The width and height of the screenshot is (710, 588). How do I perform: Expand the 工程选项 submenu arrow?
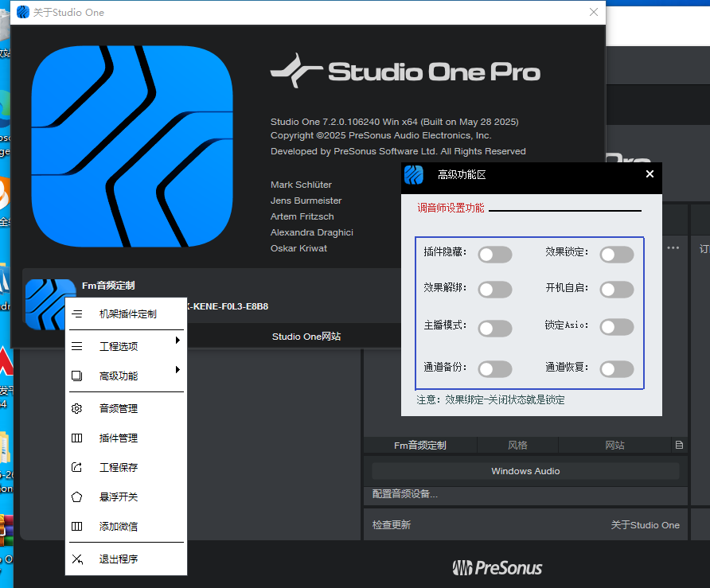pos(178,341)
